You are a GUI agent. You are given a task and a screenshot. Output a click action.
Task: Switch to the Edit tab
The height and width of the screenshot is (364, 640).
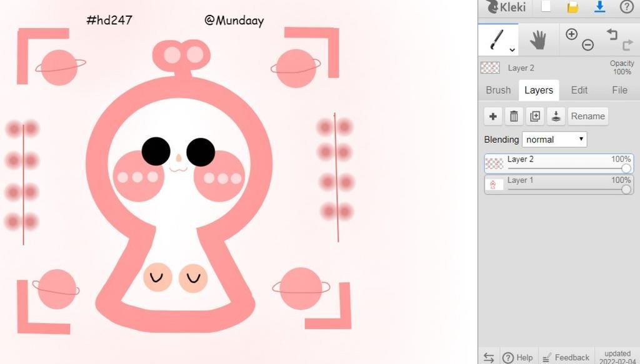coord(579,90)
